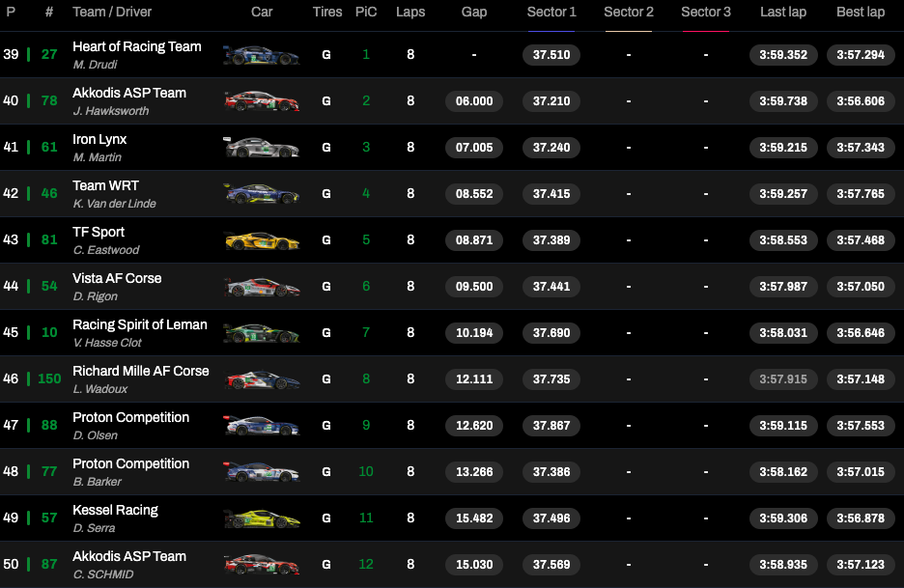The height and width of the screenshot is (588, 904).
Task: Click the PiC column header
Action: 366,13
